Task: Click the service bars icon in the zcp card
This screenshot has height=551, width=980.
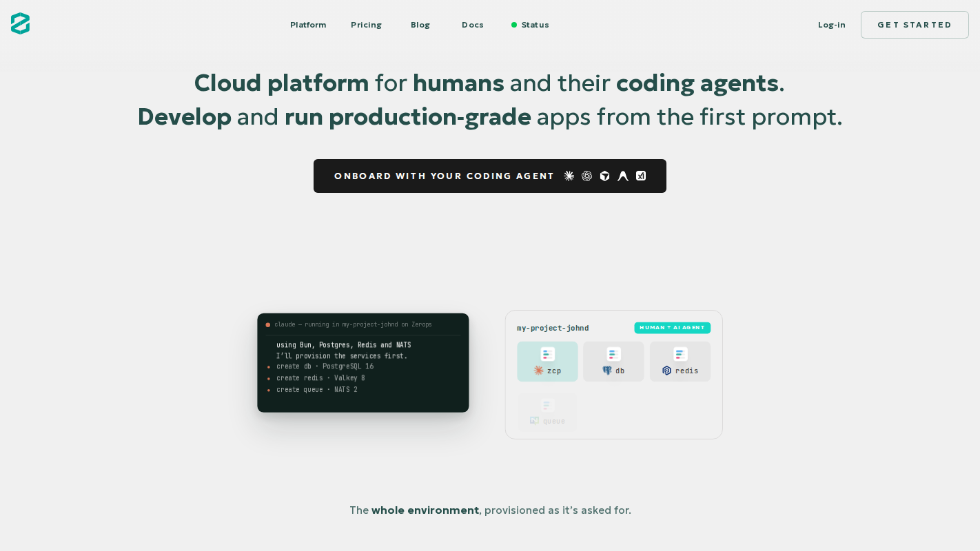Action: (548, 354)
